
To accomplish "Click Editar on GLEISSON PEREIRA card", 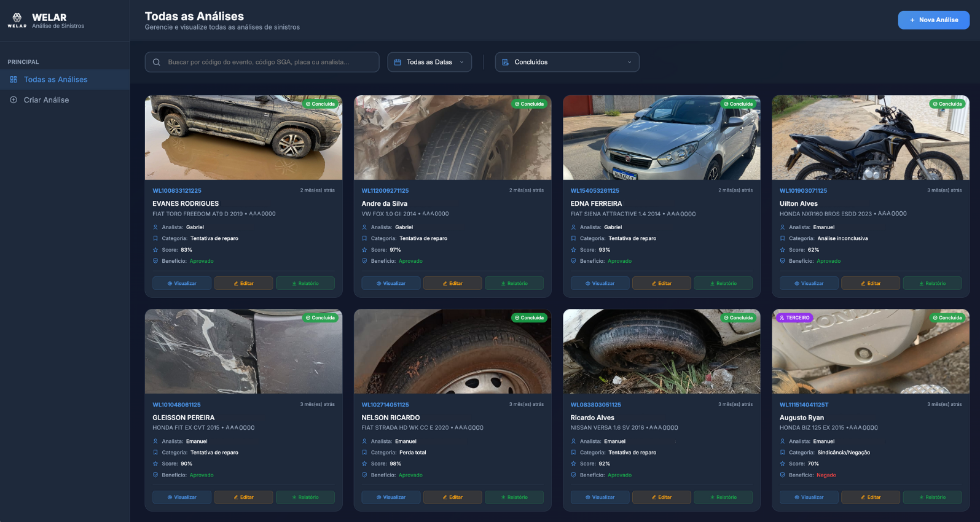I will [x=244, y=497].
